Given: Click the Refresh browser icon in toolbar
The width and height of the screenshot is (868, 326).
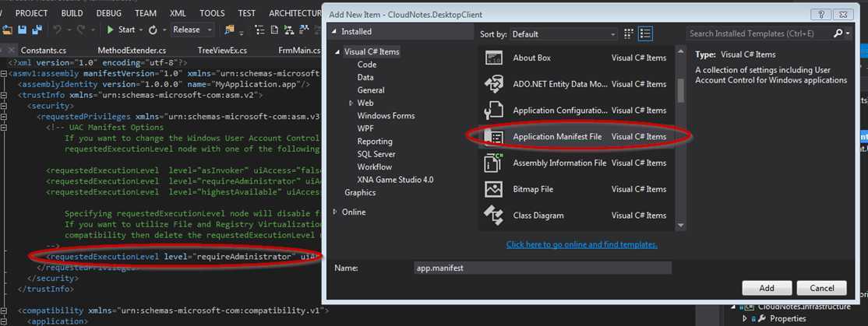Looking at the screenshot, I should (153, 30).
